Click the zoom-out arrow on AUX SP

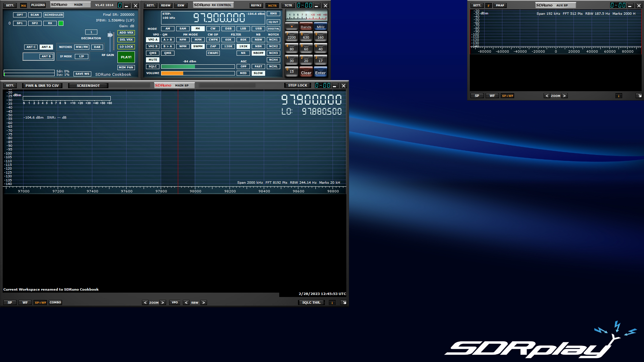[x=547, y=96]
